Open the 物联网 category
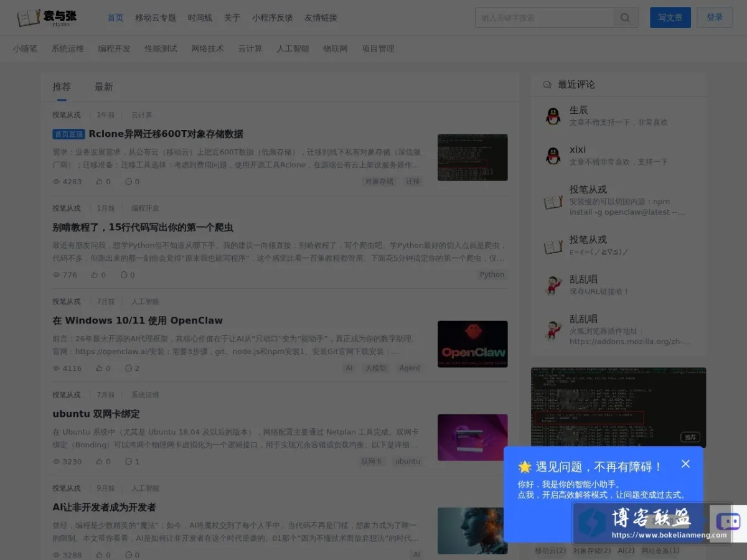The width and height of the screenshot is (747, 560). (x=336, y=49)
